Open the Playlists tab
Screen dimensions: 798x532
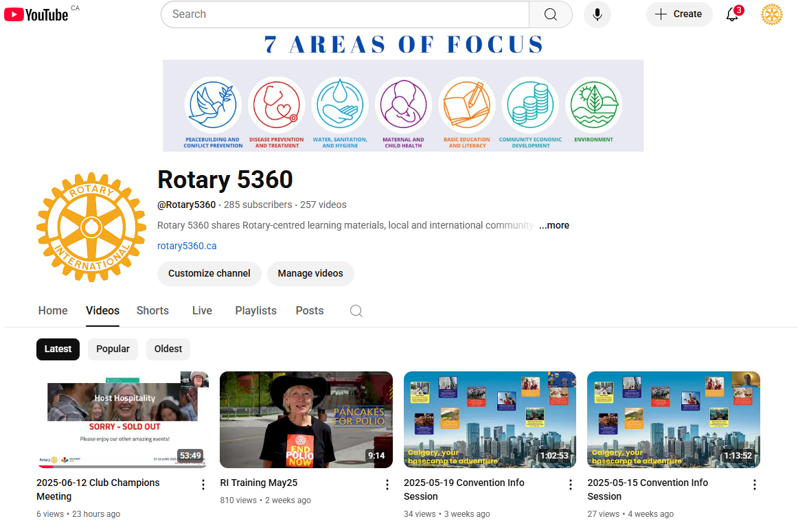pyautogui.click(x=256, y=311)
